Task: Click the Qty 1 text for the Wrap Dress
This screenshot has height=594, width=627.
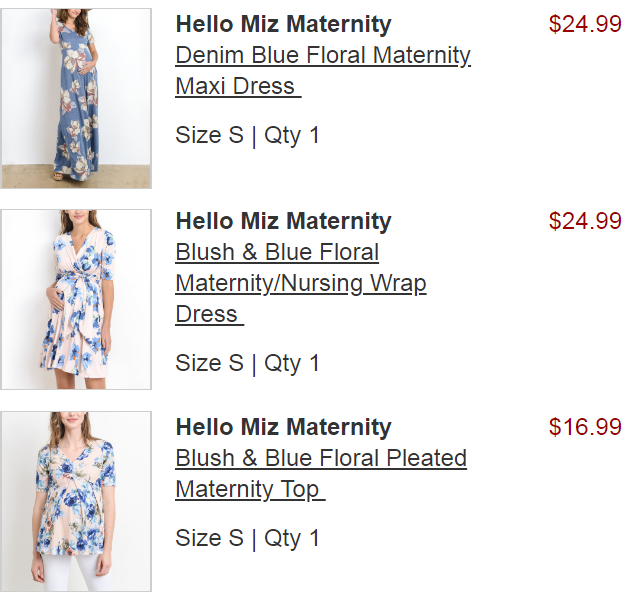Action: coord(292,364)
